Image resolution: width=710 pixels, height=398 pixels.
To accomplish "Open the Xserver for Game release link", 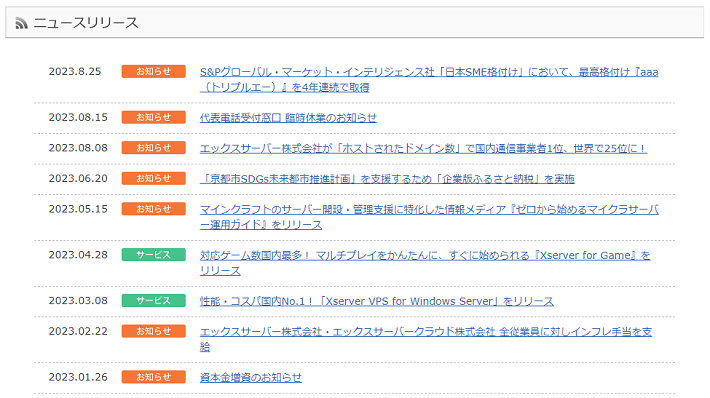I will [x=425, y=263].
